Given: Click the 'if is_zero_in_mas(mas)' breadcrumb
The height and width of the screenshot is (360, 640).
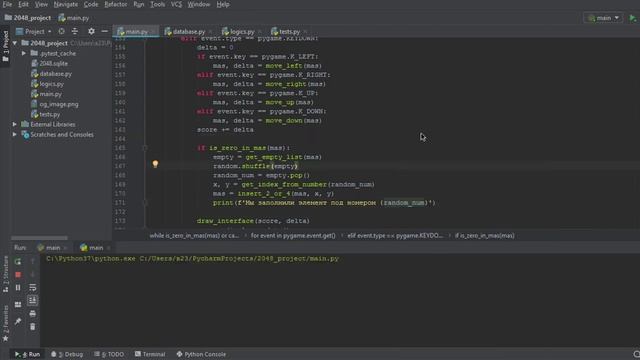Looking at the screenshot, I should point(484,236).
